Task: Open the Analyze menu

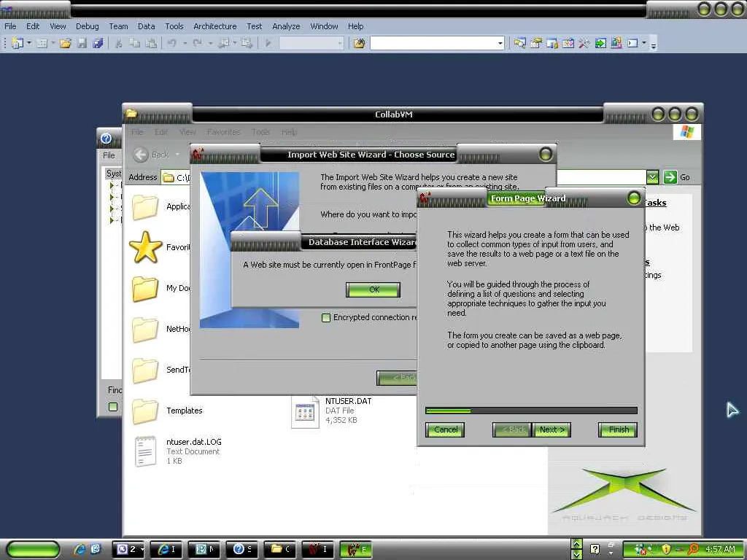Action: point(286,26)
